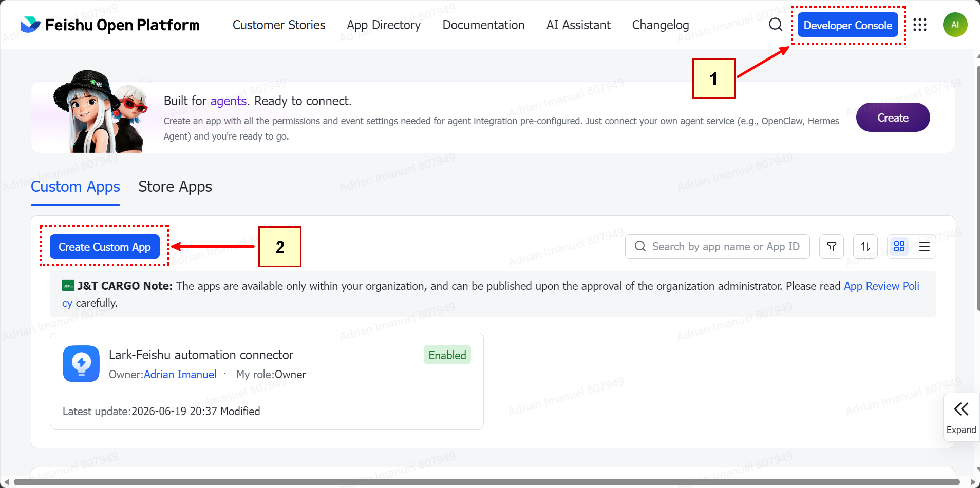Click the J&T CARGO organization icon

click(68, 286)
